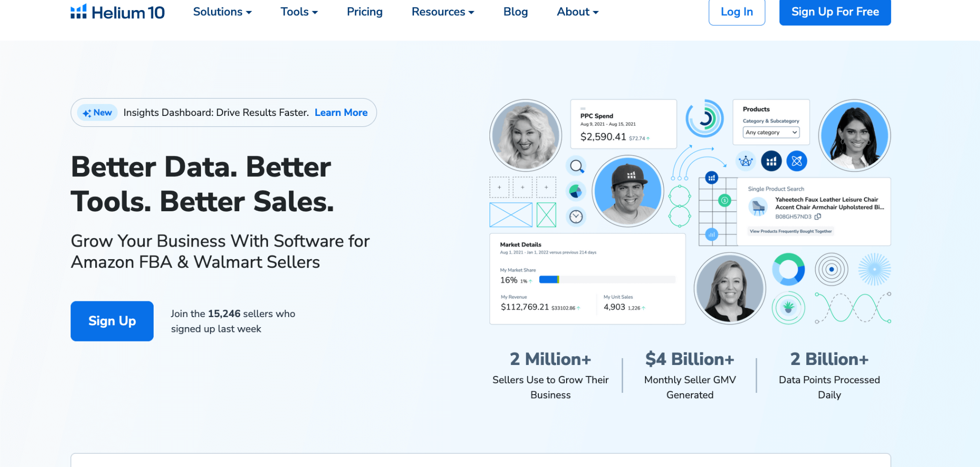The width and height of the screenshot is (980, 467).
Task: Open the Any category dropdown
Action: (x=771, y=133)
